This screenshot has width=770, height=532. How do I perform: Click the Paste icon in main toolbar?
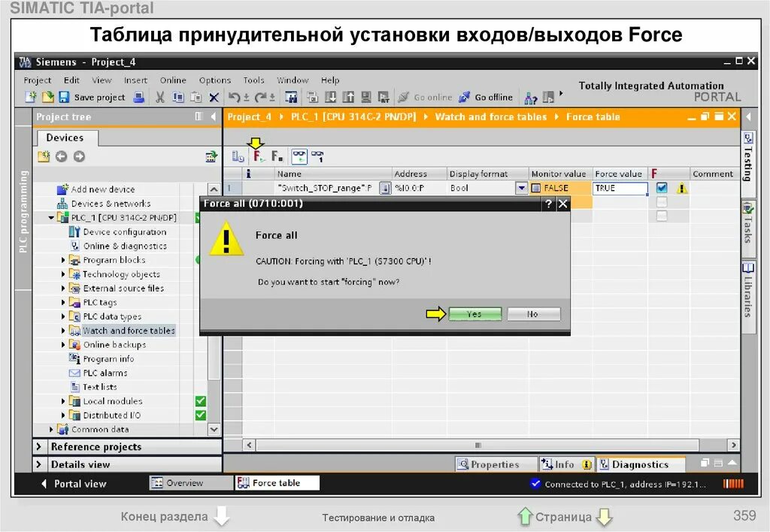click(196, 97)
